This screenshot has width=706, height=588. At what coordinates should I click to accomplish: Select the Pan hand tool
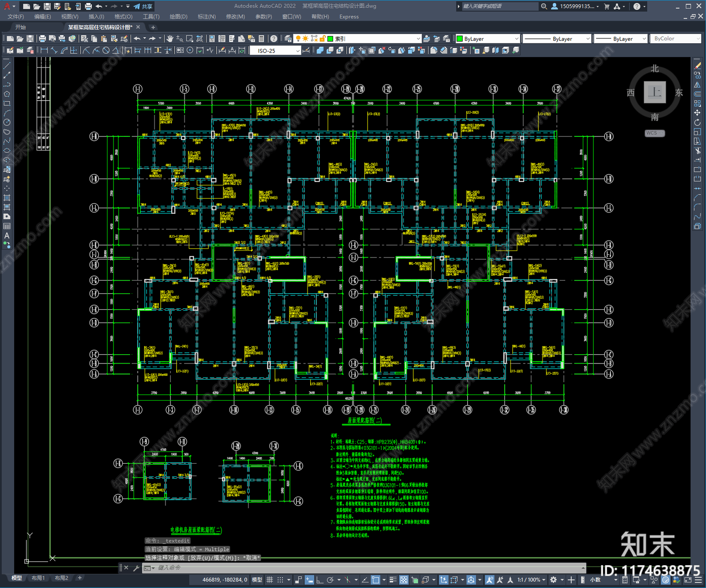170,39
